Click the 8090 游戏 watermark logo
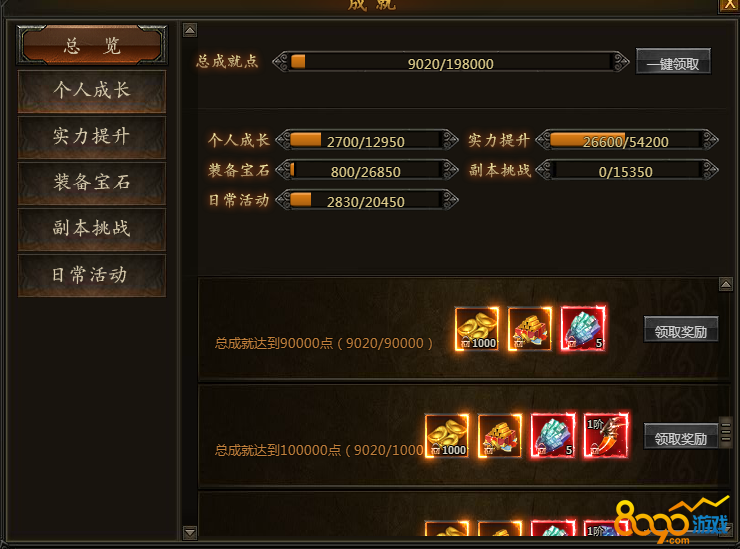Screen dimensions: 740x549 pos(672,520)
